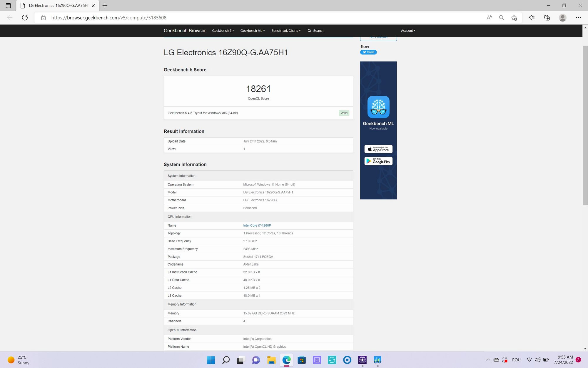Screen dimensions: 588x368
Task: Click the 'Alder Lake' codename value
Action: pyautogui.click(x=251, y=264)
